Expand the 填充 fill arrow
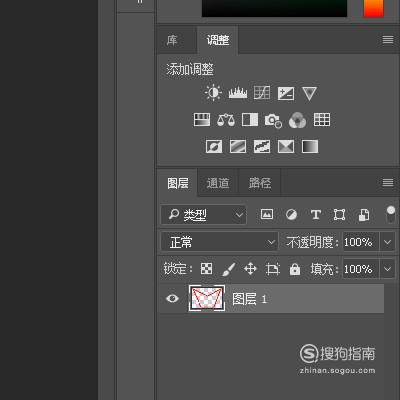The width and height of the screenshot is (400, 400). tap(387, 269)
